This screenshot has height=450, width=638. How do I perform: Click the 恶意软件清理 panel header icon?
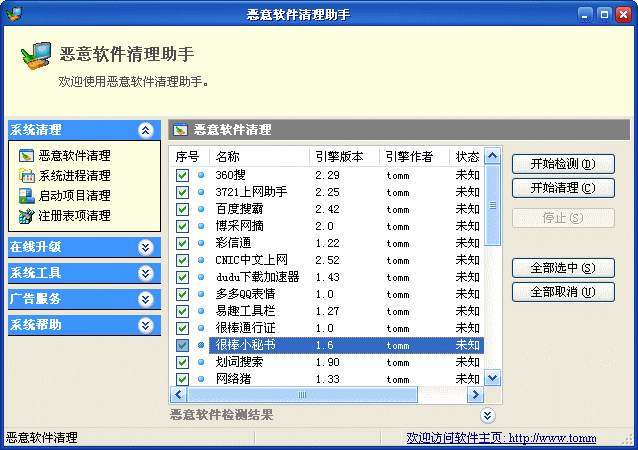pos(180,130)
